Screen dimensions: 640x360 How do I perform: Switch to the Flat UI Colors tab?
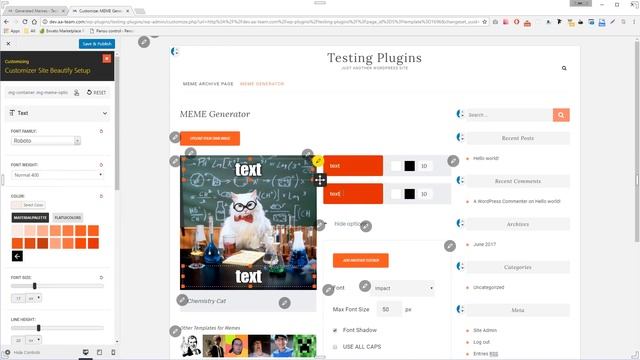(68, 218)
